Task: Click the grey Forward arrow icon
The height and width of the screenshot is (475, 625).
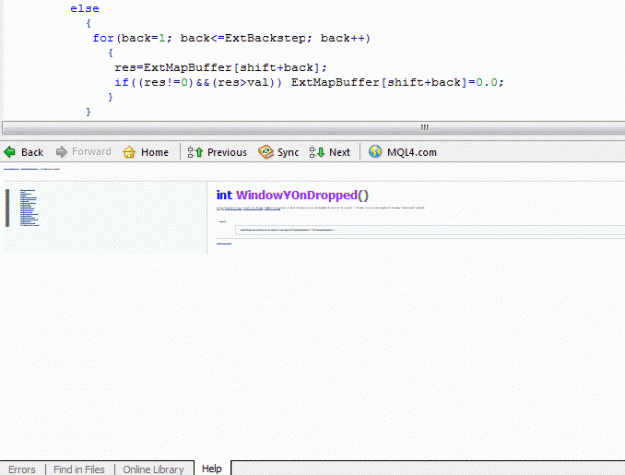Action: pos(61,152)
